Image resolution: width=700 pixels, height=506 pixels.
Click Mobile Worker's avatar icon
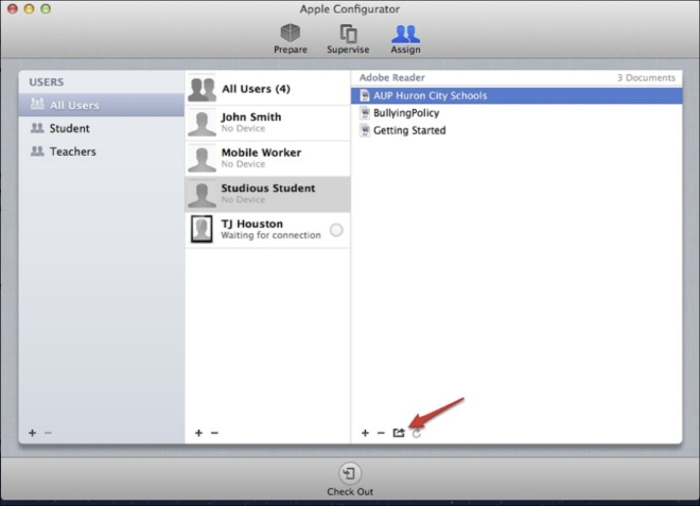[202, 159]
